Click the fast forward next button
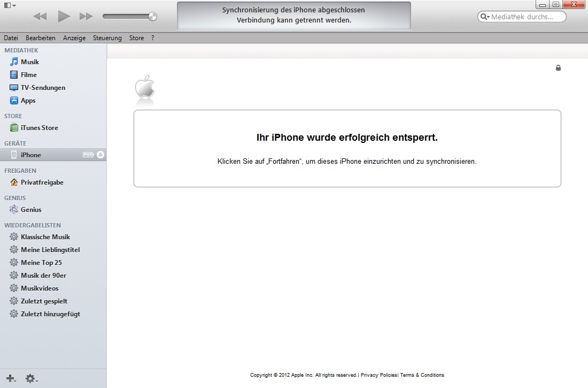Viewport: 588px width, 388px height. pyautogui.click(x=86, y=17)
